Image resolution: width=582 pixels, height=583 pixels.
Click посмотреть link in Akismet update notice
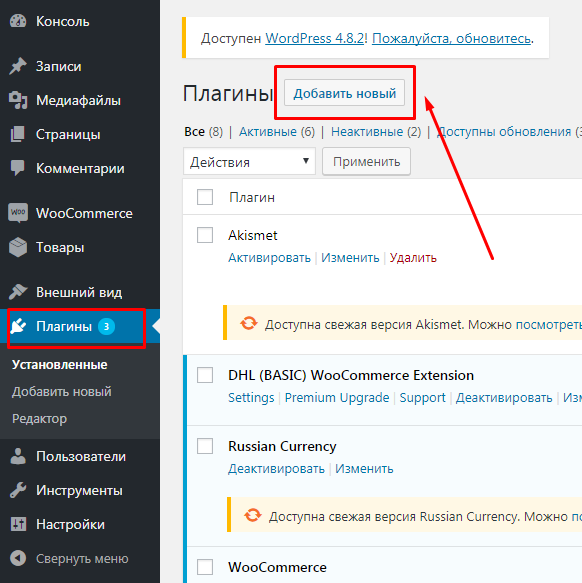coord(549,325)
